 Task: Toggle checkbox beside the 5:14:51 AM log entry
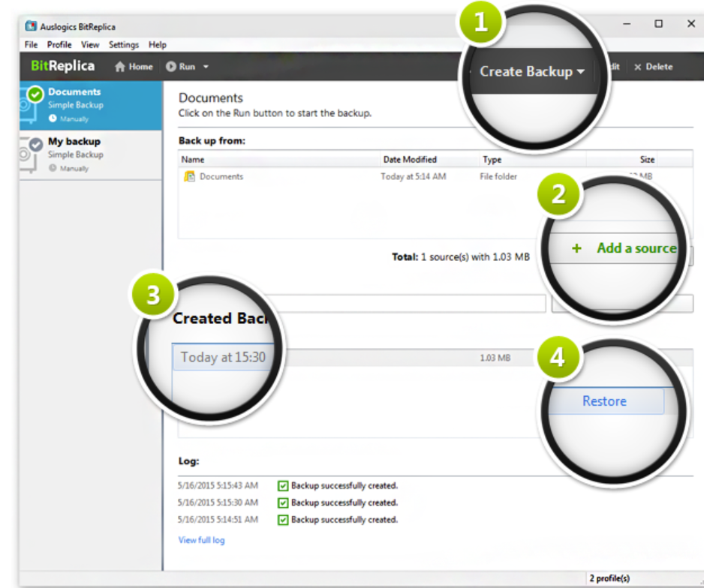[x=281, y=520]
